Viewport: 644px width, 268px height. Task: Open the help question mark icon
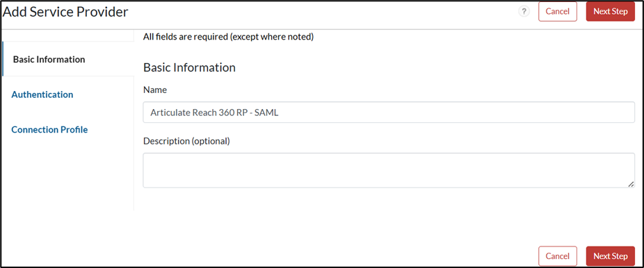524,12
